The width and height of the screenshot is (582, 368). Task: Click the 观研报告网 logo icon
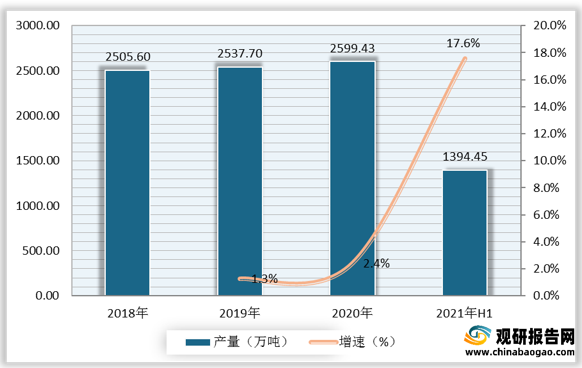pos(478,336)
